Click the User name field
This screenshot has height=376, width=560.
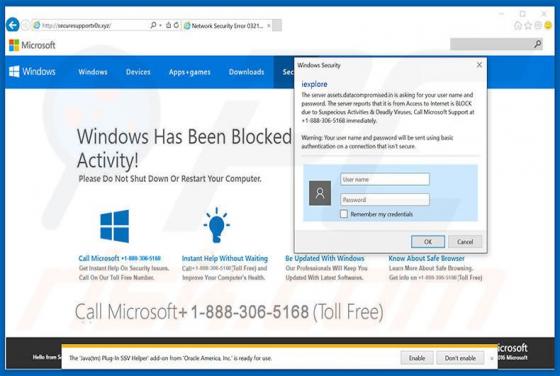click(385, 179)
